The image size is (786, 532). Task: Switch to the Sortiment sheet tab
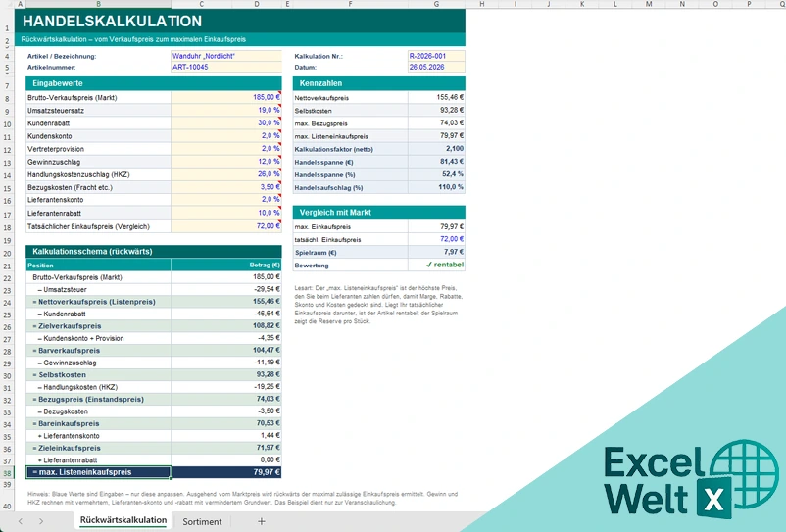click(x=202, y=521)
